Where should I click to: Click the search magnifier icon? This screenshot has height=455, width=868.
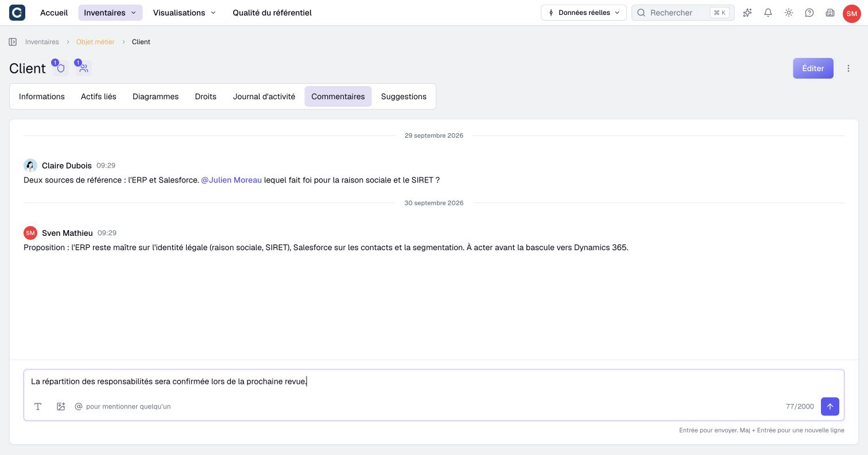[642, 13]
